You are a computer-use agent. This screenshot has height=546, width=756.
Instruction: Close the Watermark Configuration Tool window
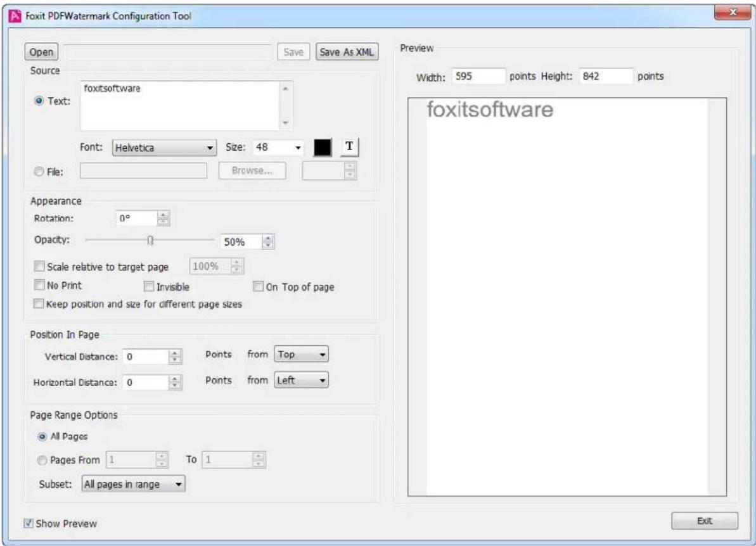pos(733,13)
